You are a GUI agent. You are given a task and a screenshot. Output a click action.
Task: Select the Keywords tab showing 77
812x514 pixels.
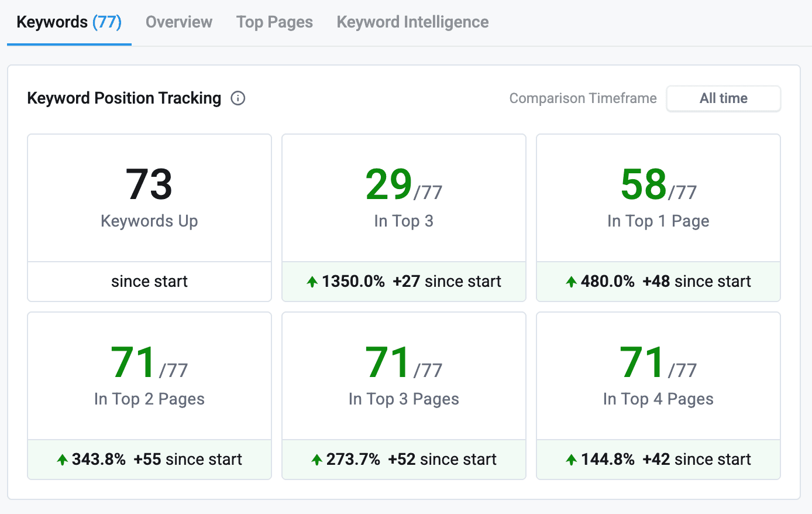coord(68,22)
